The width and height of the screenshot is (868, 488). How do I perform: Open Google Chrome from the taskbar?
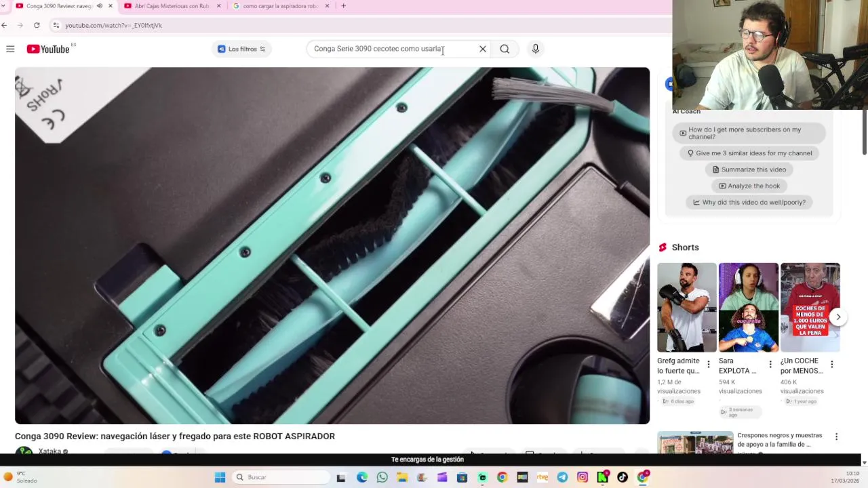pos(502,477)
